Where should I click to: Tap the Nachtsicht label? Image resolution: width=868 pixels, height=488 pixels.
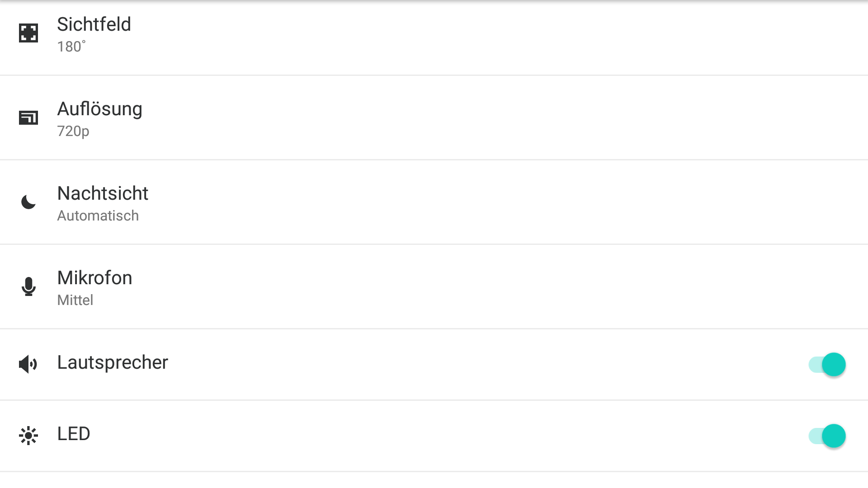(103, 193)
